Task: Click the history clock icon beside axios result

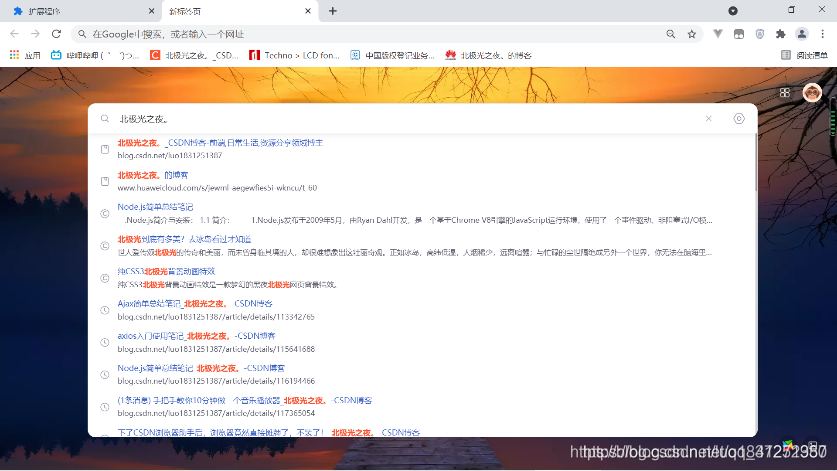Action: tap(105, 342)
